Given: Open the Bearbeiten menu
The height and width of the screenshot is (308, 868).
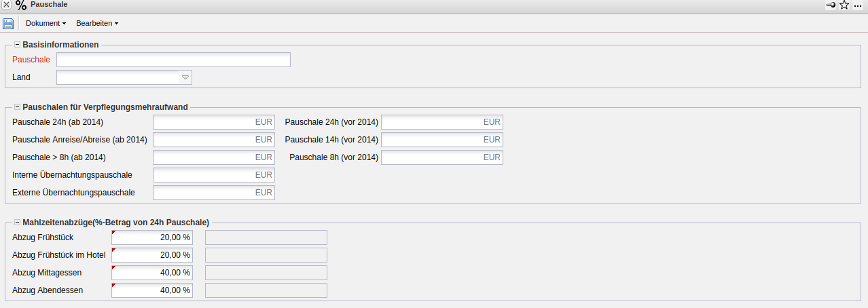Looking at the screenshot, I should pos(97,24).
